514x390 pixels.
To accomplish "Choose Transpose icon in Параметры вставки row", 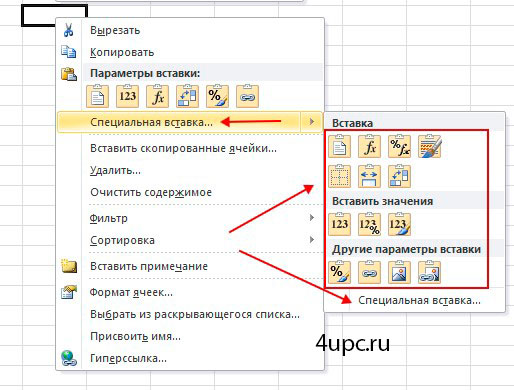I will [x=187, y=96].
